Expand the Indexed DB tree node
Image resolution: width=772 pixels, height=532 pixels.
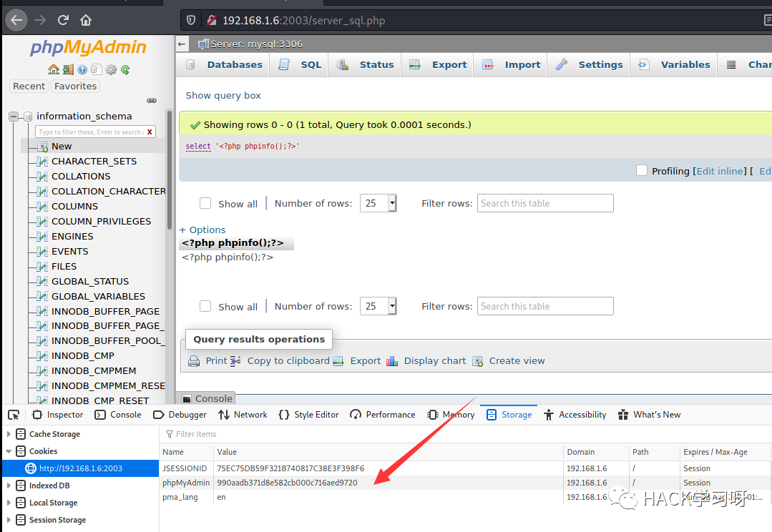coord(9,486)
